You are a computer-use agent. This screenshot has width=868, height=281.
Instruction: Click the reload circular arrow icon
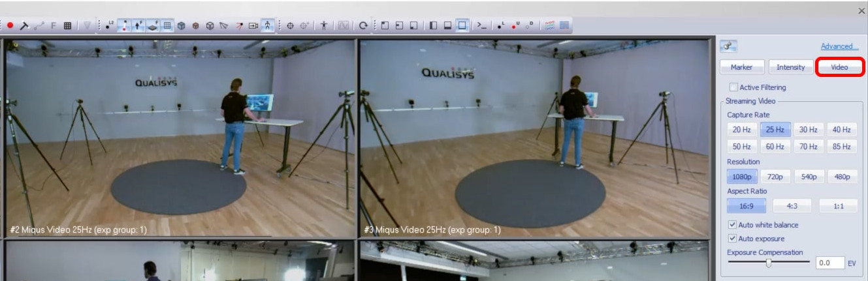click(363, 25)
